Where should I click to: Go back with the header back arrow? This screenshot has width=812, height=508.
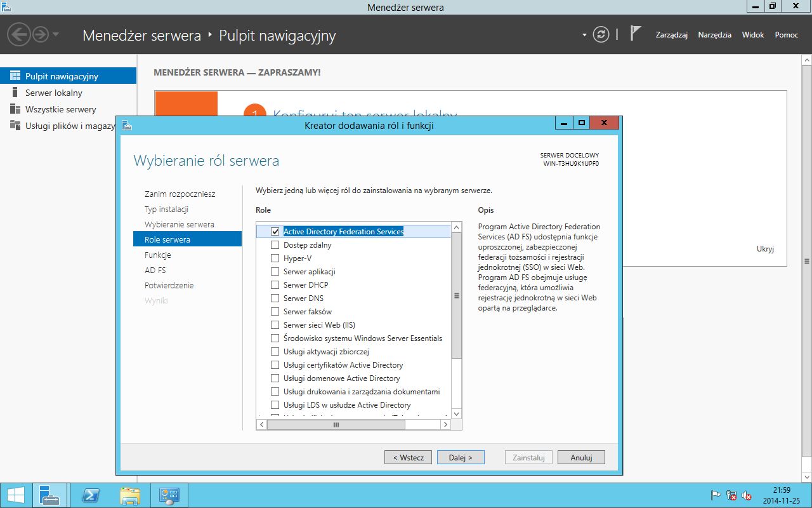pos(20,34)
